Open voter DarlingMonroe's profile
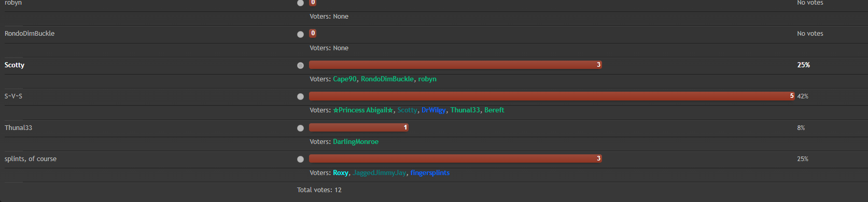Viewport: 868px width, 202px height. click(356, 142)
